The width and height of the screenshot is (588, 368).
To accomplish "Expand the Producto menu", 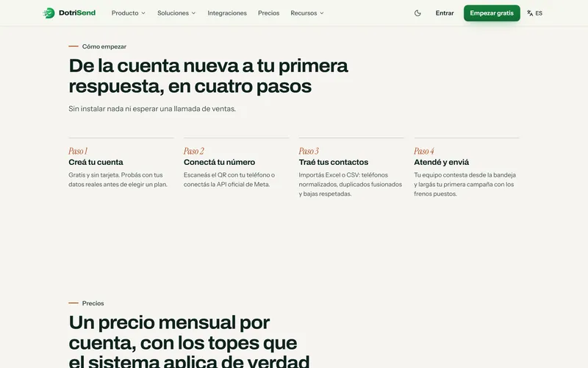I will [128, 13].
